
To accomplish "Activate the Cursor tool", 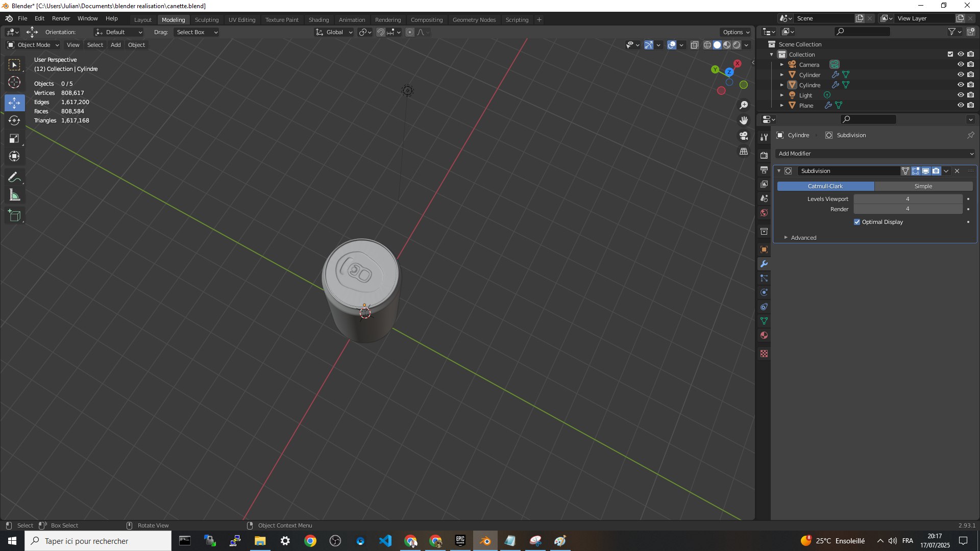I will [15, 83].
